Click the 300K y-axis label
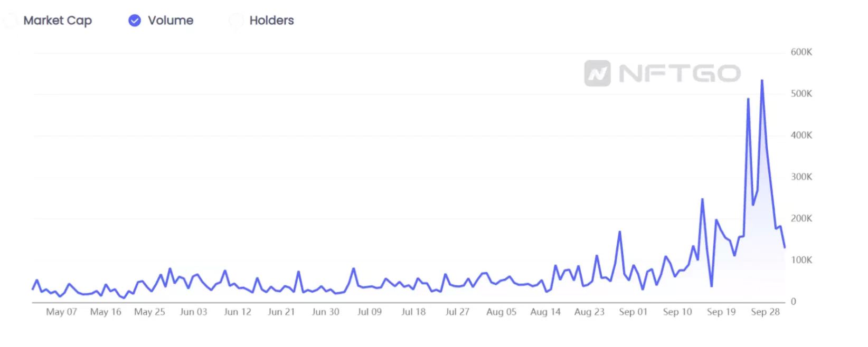868x347 pixels. [801, 177]
